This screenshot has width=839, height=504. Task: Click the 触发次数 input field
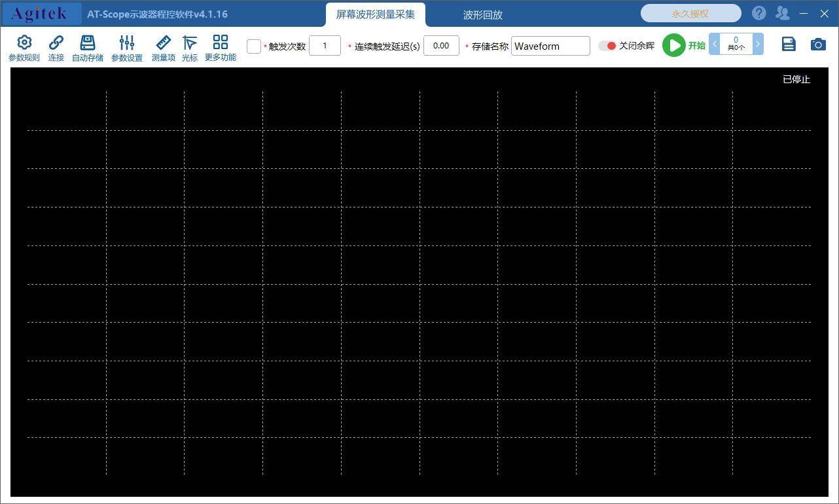[x=325, y=46]
